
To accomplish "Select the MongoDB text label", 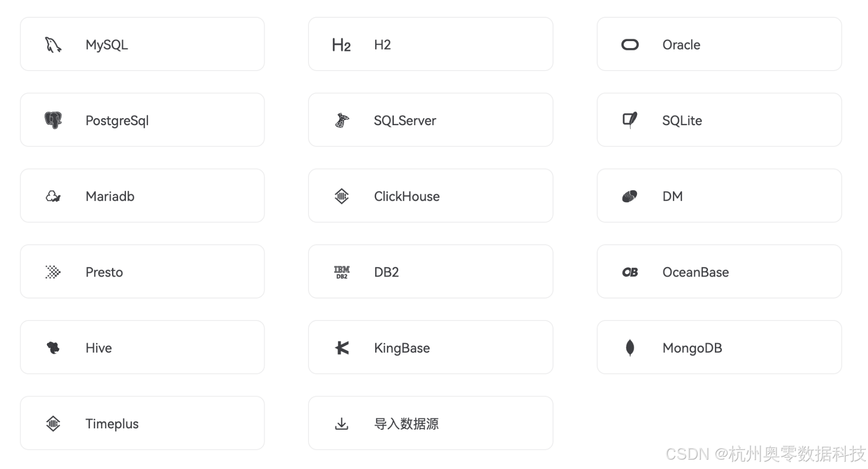I will pos(692,348).
